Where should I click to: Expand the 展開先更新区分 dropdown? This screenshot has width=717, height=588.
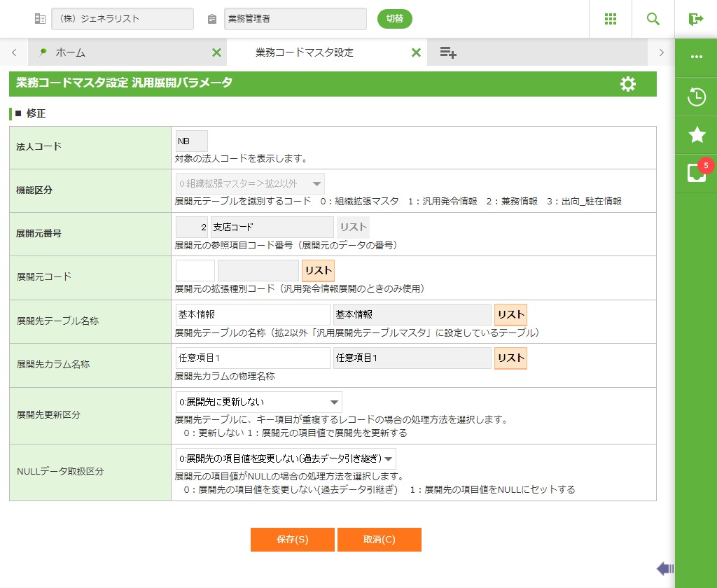[258, 402]
